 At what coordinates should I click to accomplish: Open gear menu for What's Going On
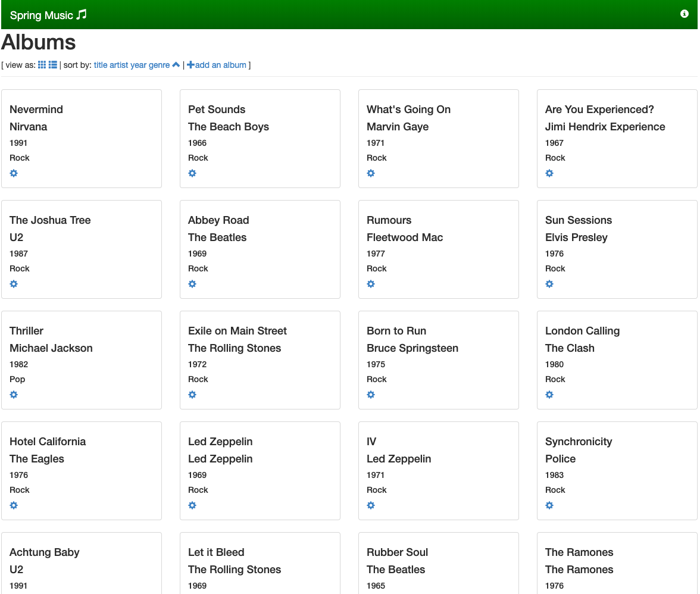click(371, 173)
